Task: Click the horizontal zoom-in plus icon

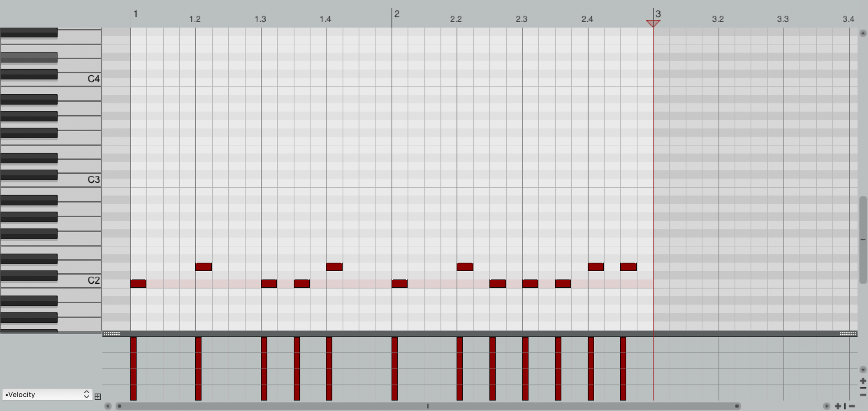Action: (x=838, y=406)
